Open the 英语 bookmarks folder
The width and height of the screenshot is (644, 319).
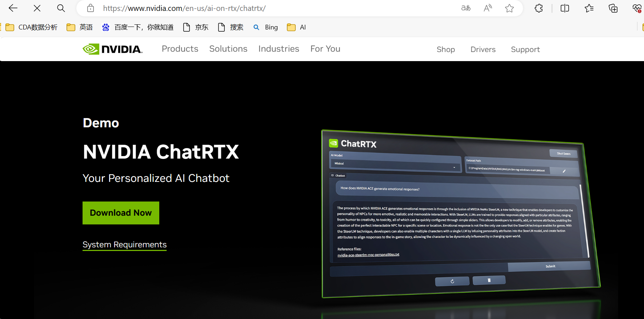coord(80,27)
